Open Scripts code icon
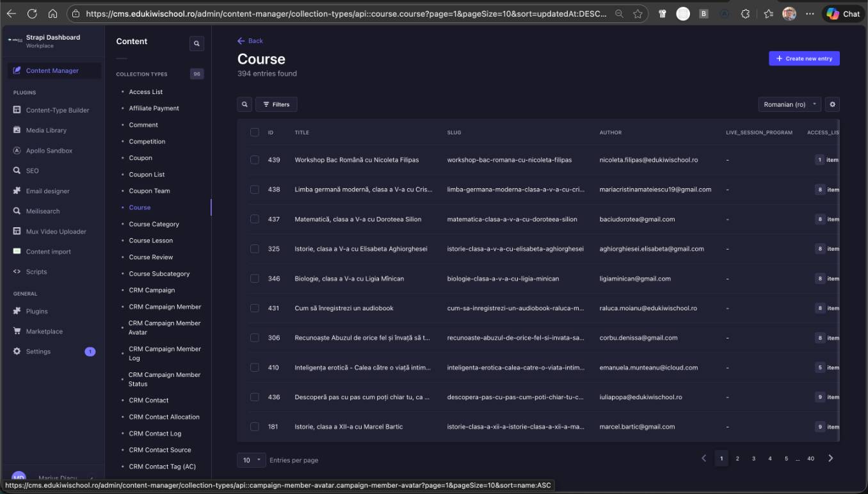This screenshot has height=494, width=868. (x=17, y=271)
